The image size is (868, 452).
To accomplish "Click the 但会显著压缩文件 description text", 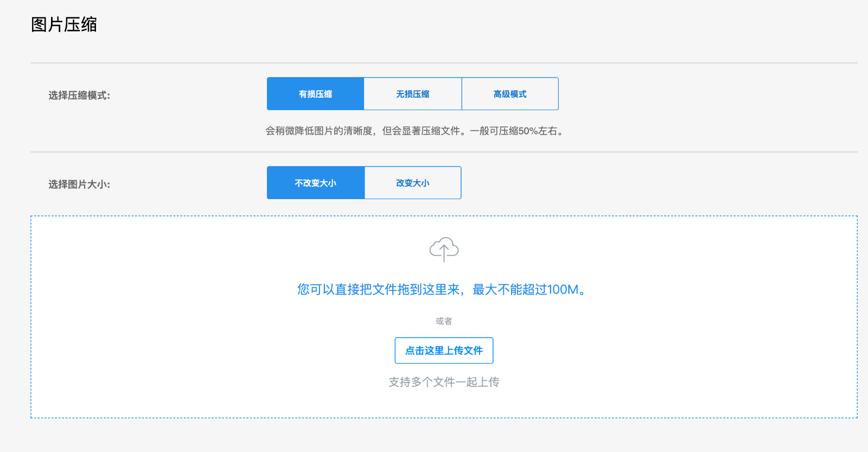I will (x=422, y=131).
